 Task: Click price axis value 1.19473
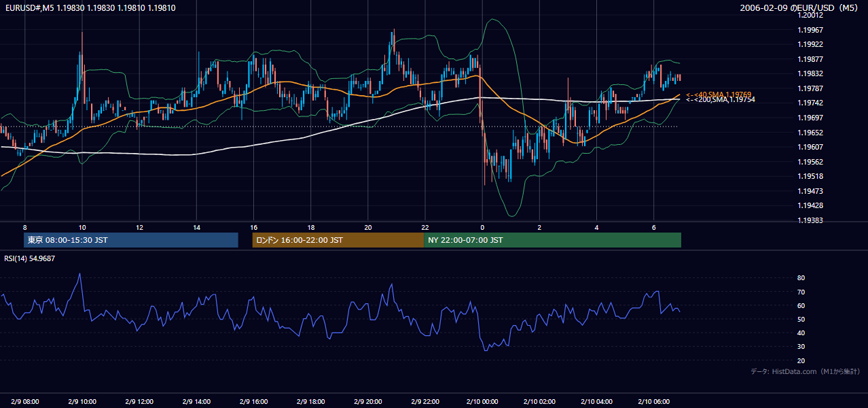click(x=812, y=191)
